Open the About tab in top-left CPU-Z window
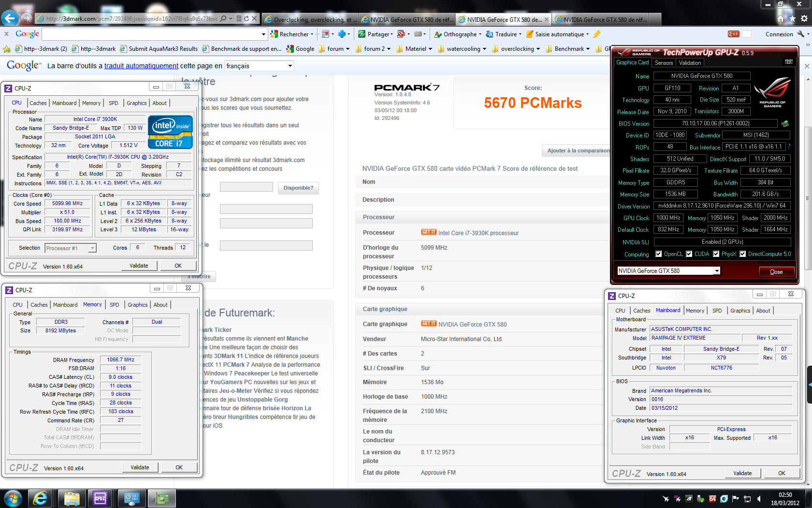Screen dimensions: 812x508 click(159, 103)
